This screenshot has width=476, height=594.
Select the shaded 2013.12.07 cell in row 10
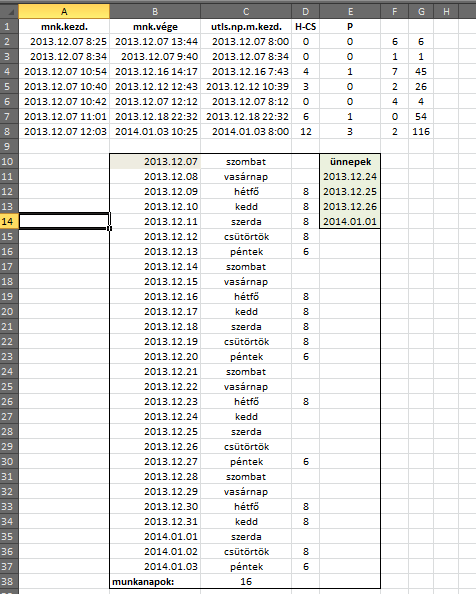pos(155,162)
